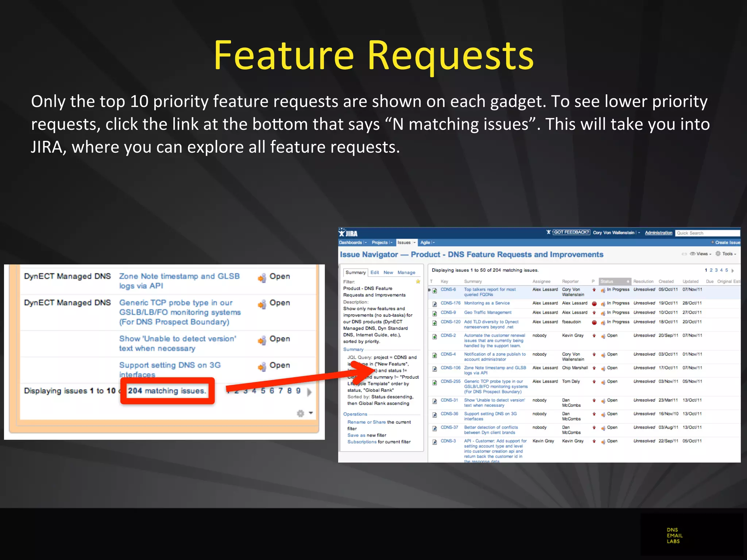Click the Updated column header
Viewport: 747px width, 560px height.
pyautogui.click(x=690, y=281)
